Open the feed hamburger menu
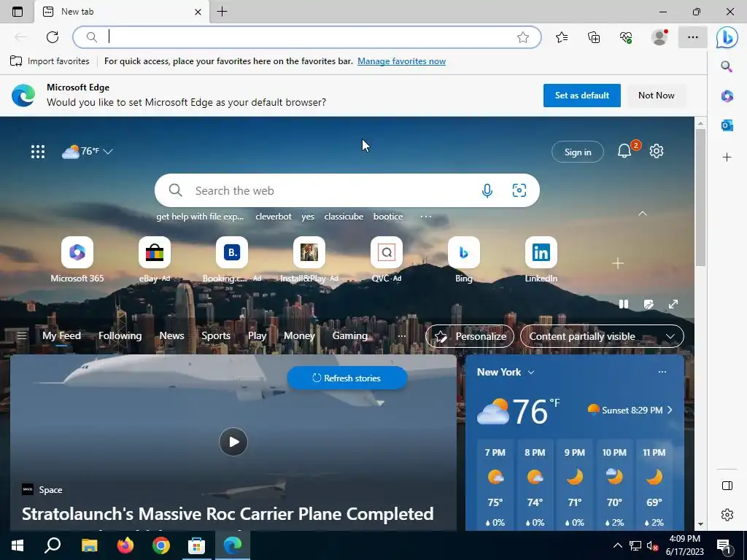This screenshot has height=560, width=747. point(21,336)
